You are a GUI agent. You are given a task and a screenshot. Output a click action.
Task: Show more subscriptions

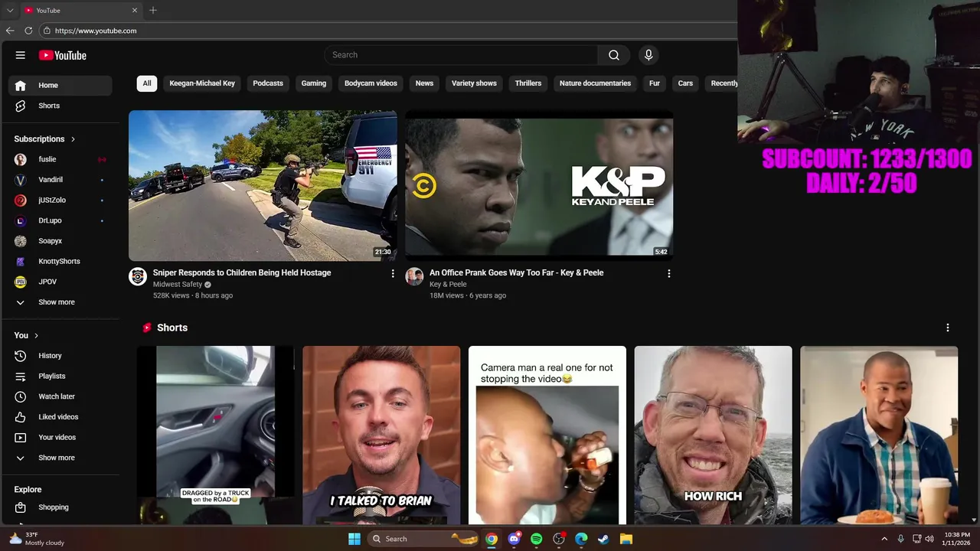[x=60, y=302]
